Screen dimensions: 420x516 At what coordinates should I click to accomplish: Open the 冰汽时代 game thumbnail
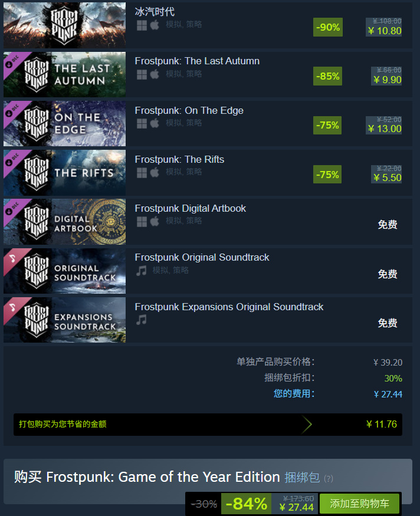tap(64, 25)
